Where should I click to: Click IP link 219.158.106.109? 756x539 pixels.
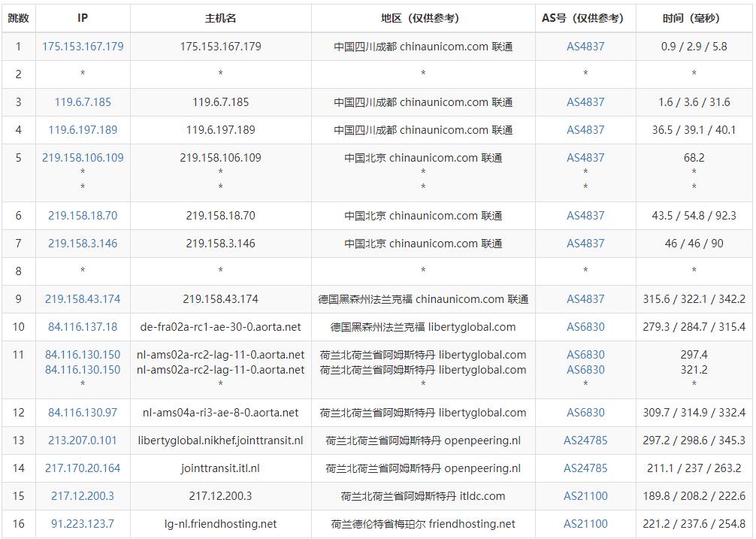coord(83,158)
